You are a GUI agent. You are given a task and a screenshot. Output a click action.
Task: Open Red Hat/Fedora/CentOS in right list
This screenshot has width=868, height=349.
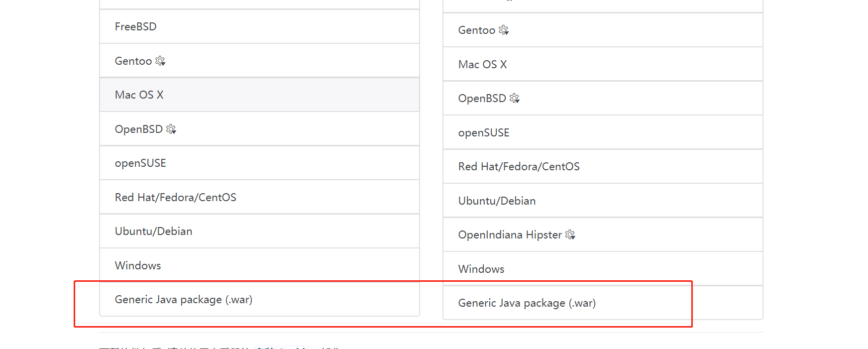603,166
